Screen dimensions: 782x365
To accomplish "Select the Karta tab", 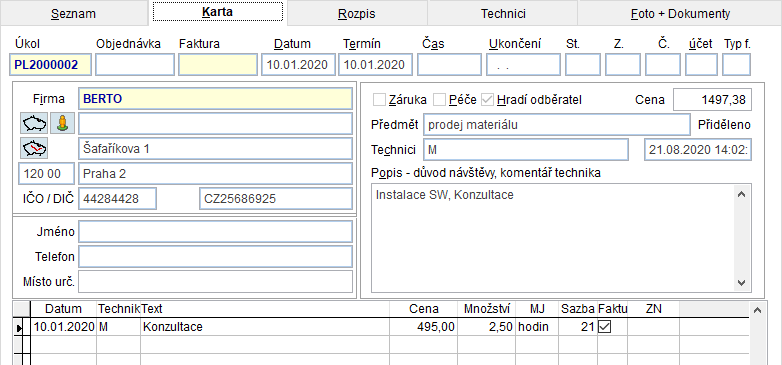I will [x=217, y=12].
